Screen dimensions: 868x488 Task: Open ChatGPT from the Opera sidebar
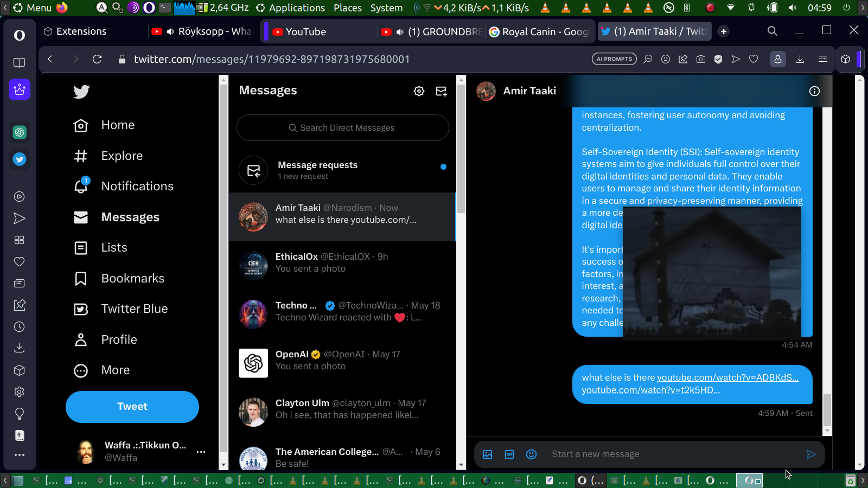coord(20,132)
